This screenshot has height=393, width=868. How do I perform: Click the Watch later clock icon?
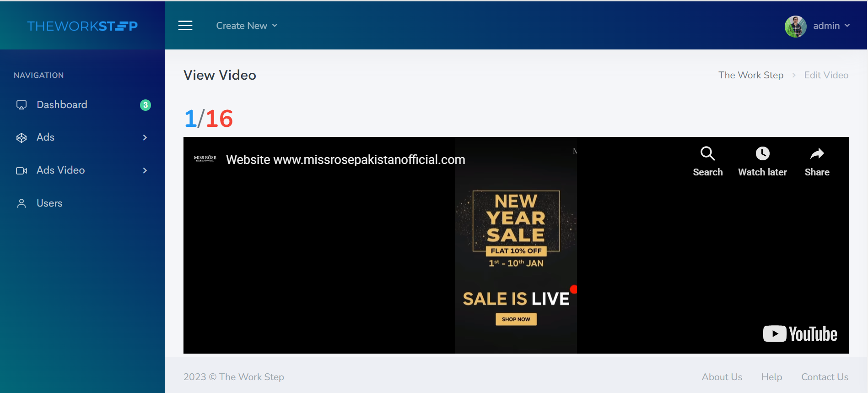click(763, 153)
